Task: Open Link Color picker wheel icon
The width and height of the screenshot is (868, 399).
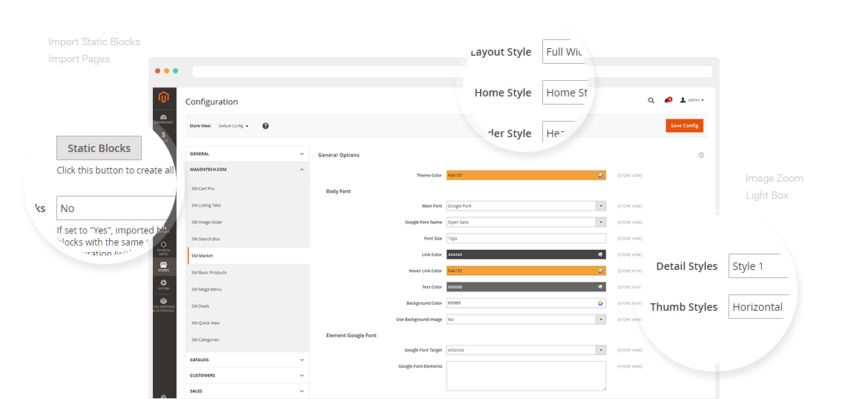Action: coord(600,254)
